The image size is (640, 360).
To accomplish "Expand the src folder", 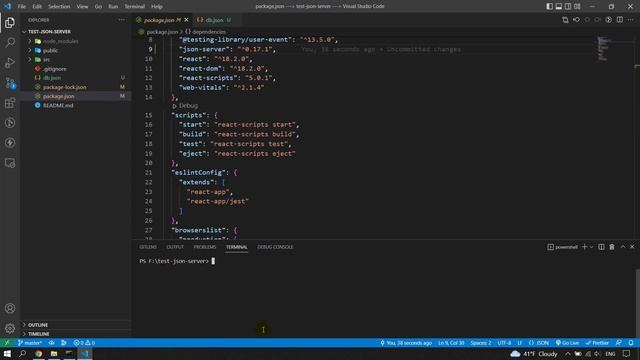I will click(x=76, y=60).
